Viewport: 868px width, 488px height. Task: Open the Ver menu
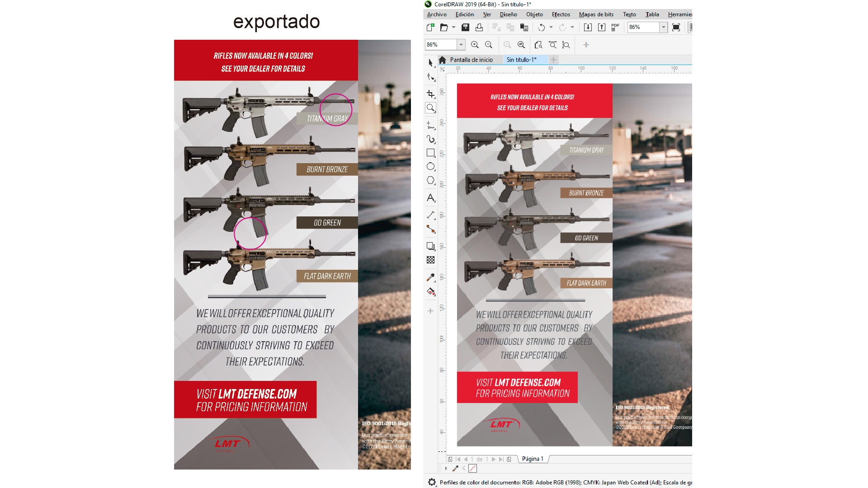[x=487, y=14]
